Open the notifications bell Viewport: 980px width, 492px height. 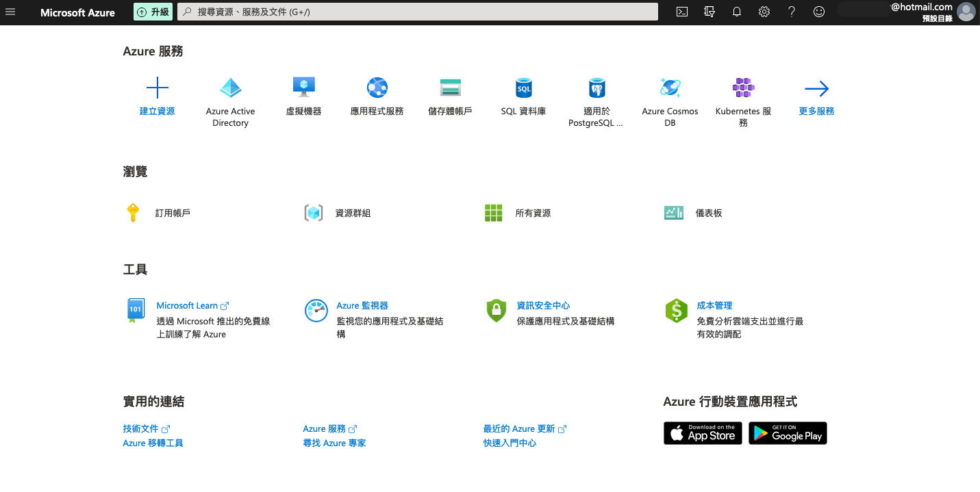(737, 12)
